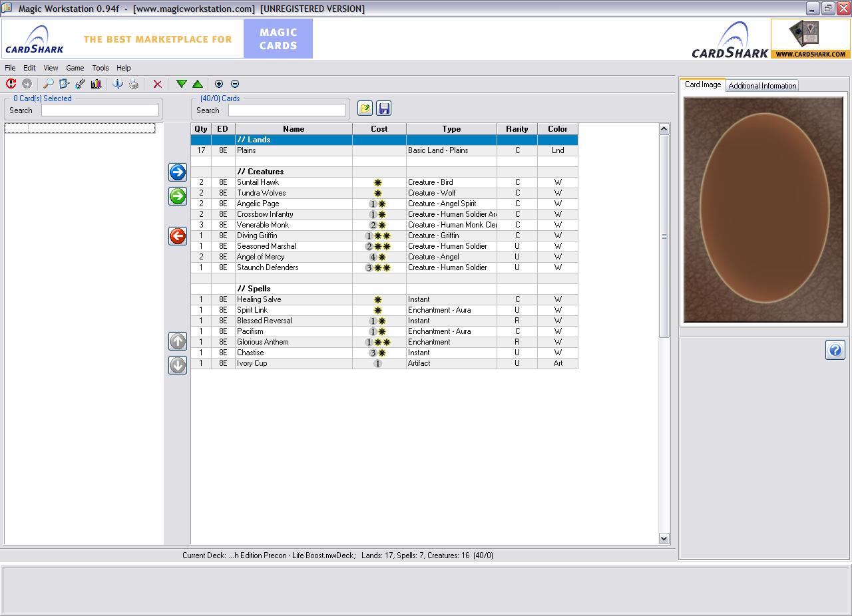The height and width of the screenshot is (616, 852).
Task: Click the circled minus toolbar icon
Action: coord(235,84)
